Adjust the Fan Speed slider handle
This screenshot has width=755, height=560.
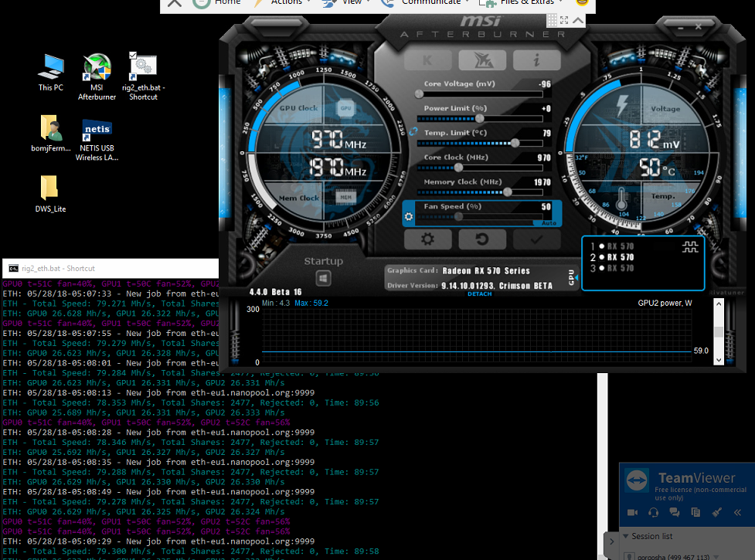pos(458,216)
